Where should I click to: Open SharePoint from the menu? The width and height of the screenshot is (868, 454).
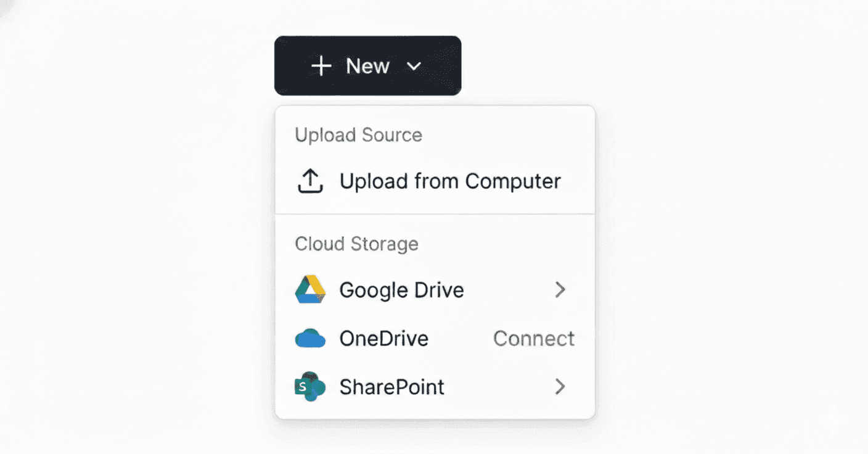click(392, 387)
